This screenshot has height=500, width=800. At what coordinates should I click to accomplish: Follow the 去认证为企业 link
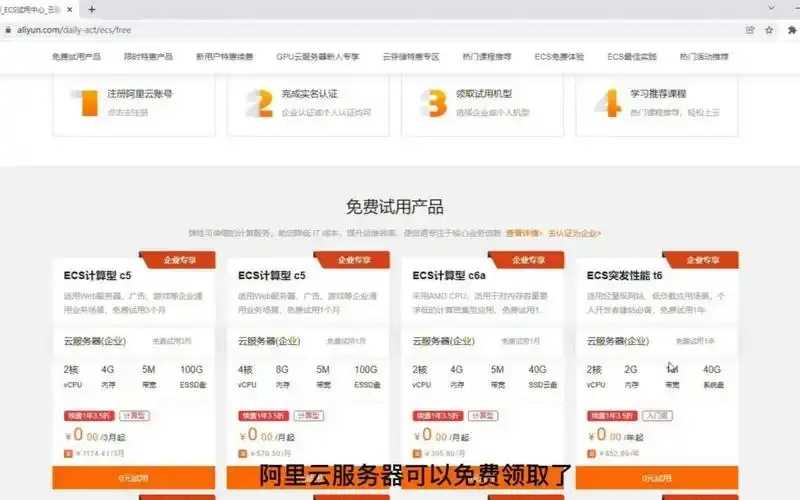(x=574, y=233)
